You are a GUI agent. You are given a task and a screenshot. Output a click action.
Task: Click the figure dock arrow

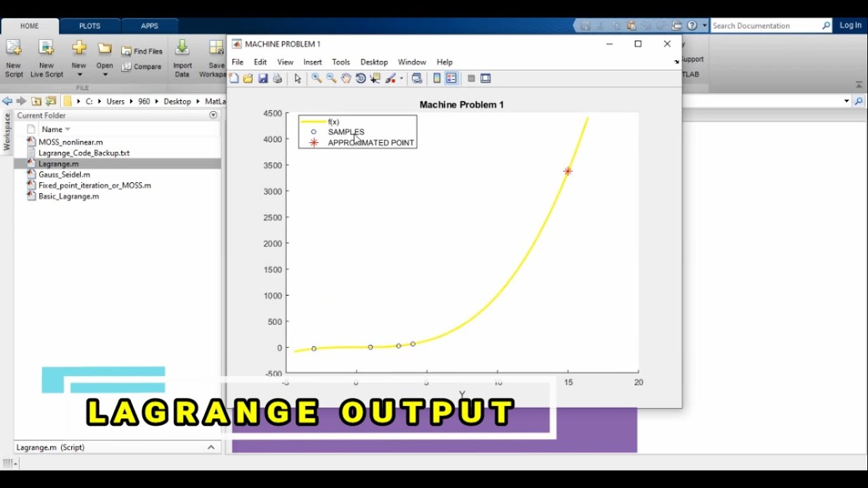(x=676, y=62)
